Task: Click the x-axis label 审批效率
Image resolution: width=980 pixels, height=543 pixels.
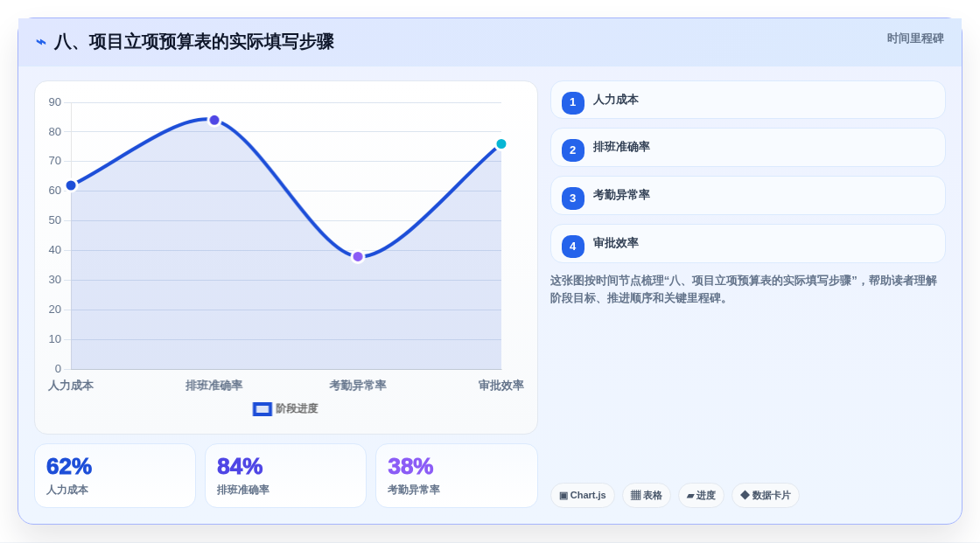Action: (501, 386)
